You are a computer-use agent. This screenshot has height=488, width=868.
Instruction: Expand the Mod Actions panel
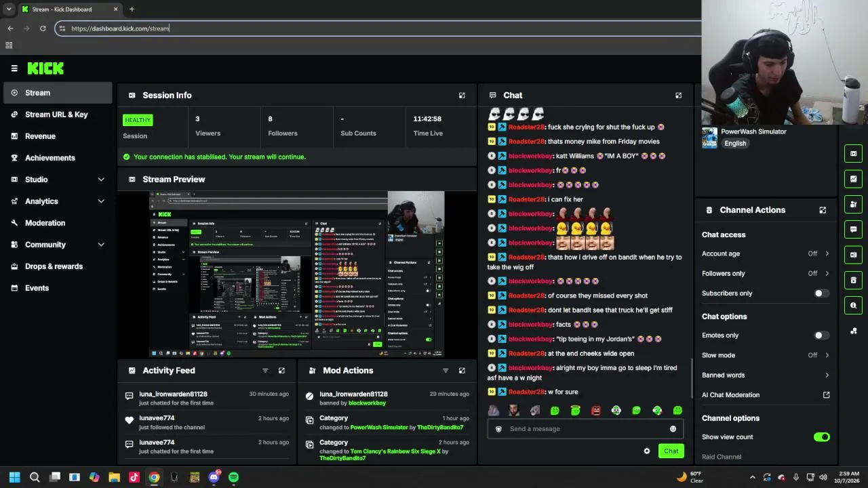pos(462,371)
